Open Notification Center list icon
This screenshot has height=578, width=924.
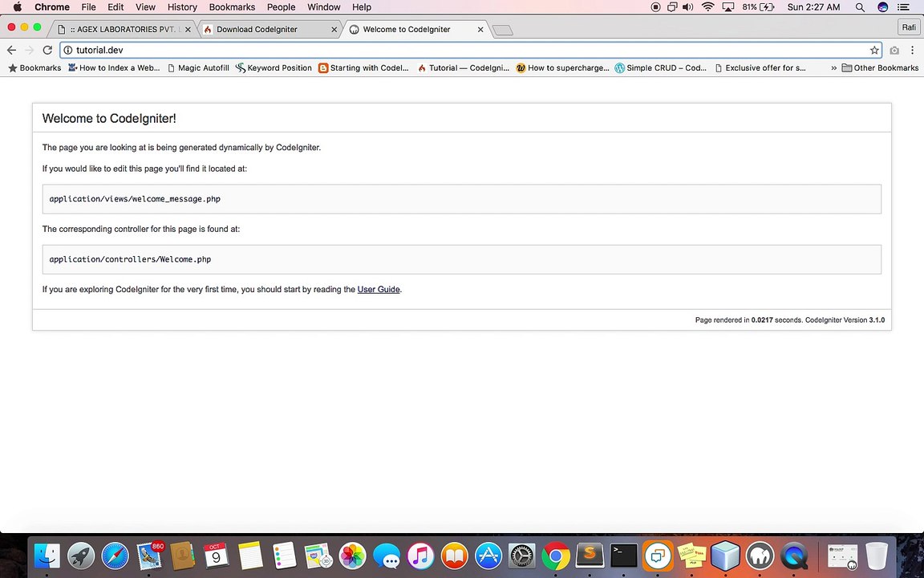point(903,7)
